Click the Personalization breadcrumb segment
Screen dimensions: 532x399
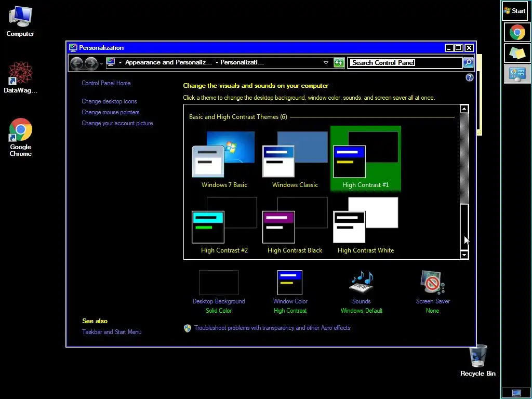[x=242, y=62]
